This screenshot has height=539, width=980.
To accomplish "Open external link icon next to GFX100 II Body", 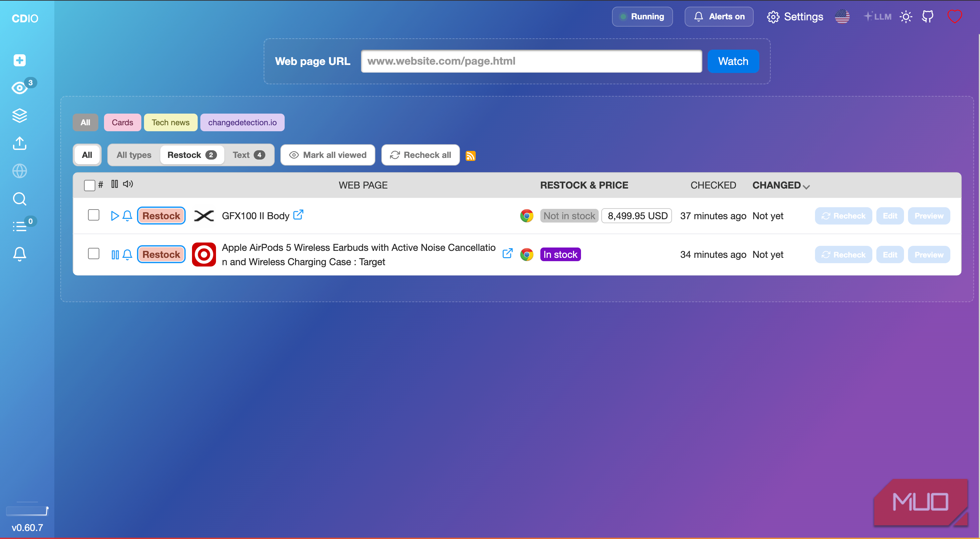I will 298,215.
